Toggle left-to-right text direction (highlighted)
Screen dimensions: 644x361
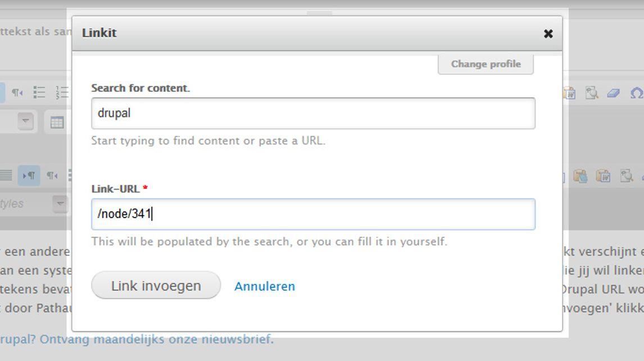click(29, 175)
